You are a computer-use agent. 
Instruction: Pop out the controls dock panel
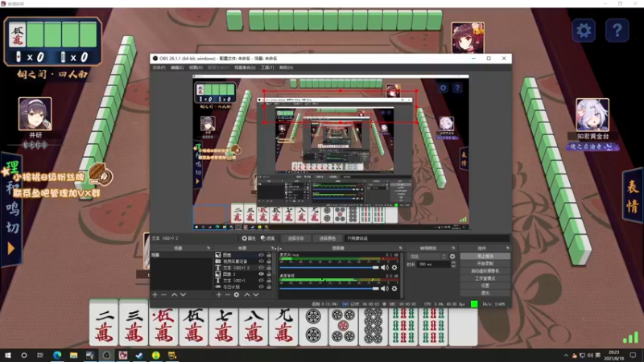pyautogui.click(x=508, y=249)
